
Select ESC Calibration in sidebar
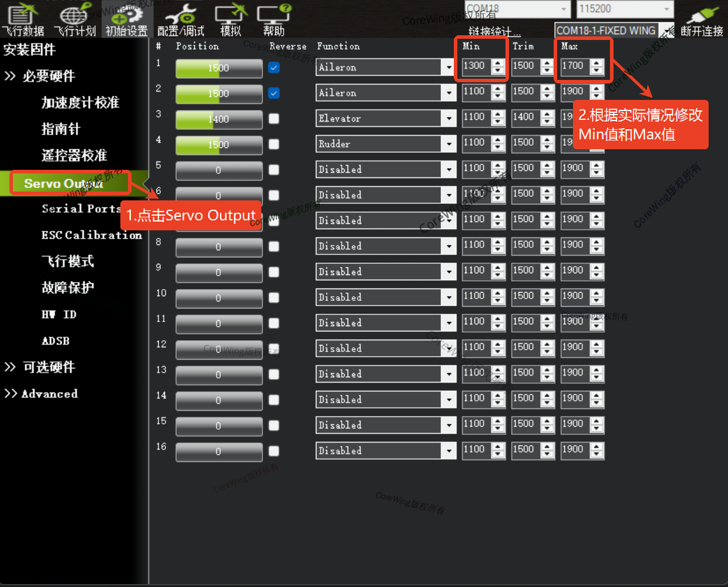point(92,235)
